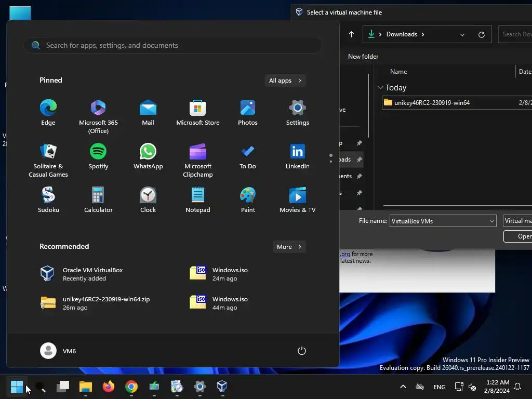The image size is (532, 399).
Task: Show hidden system tray icons
Action: tap(403, 387)
